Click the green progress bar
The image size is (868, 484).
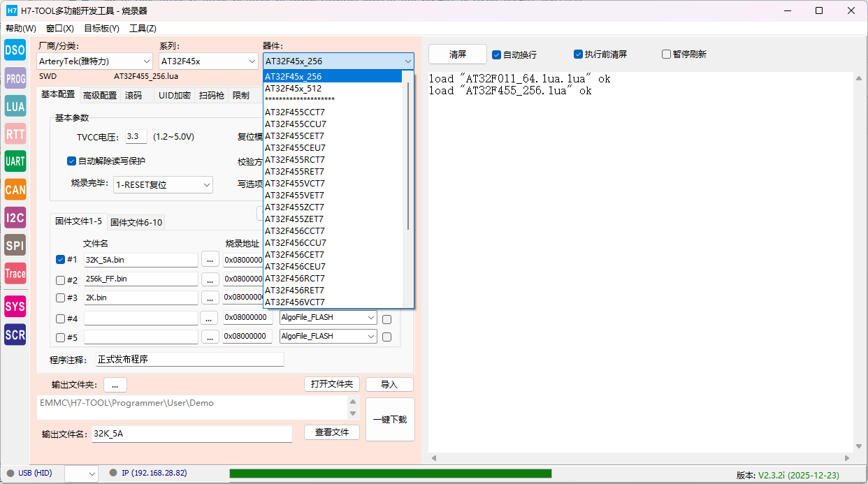coord(390,474)
